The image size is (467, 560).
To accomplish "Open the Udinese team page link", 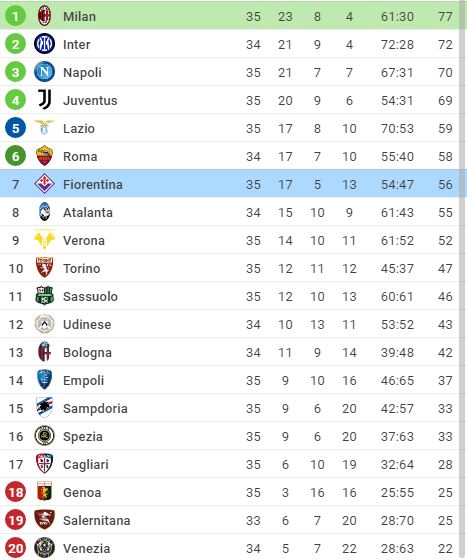I will click(x=87, y=324).
